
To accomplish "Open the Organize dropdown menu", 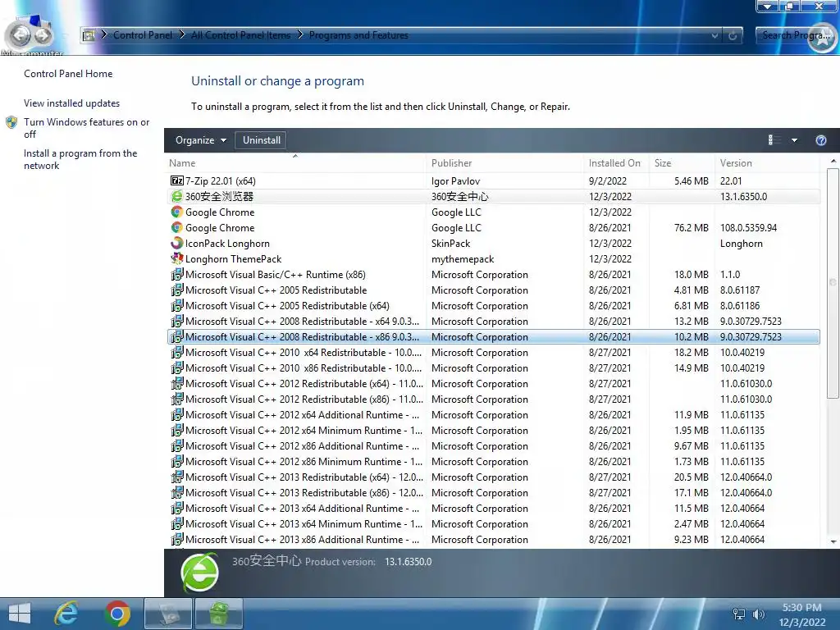I will (200, 140).
